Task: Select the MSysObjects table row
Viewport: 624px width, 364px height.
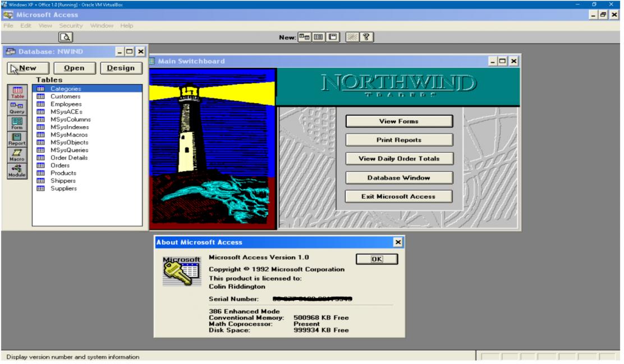Action: point(87,142)
